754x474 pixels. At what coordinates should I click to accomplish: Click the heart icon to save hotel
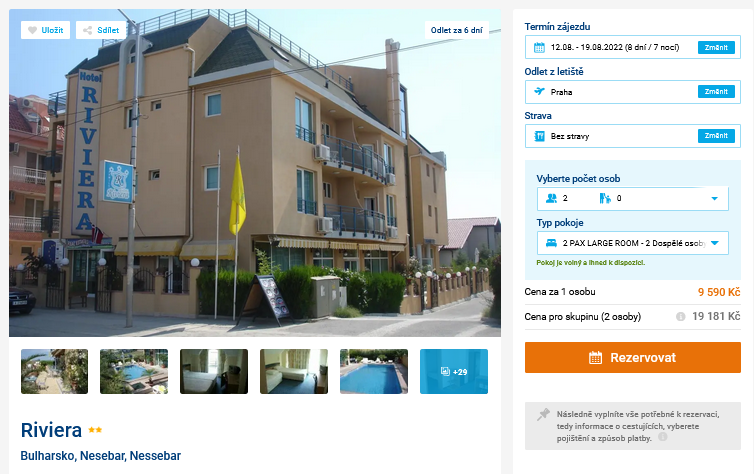pos(32,30)
